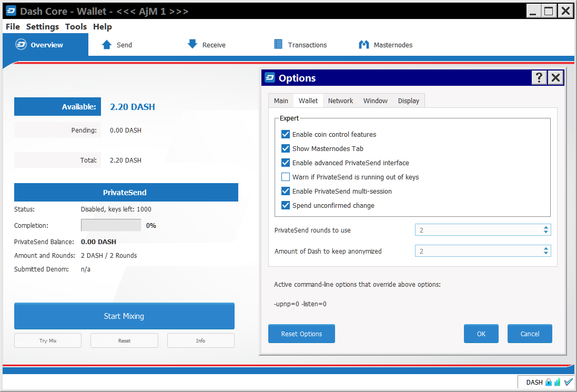Click the Pending value 0.00 DASH
The width and height of the screenshot is (577, 392).
click(126, 130)
